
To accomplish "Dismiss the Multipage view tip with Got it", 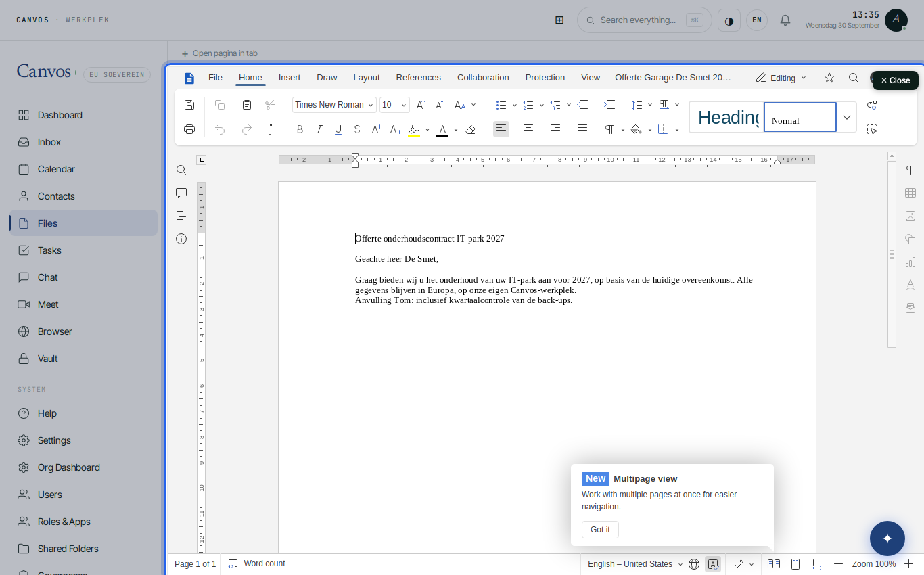I will 600,530.
